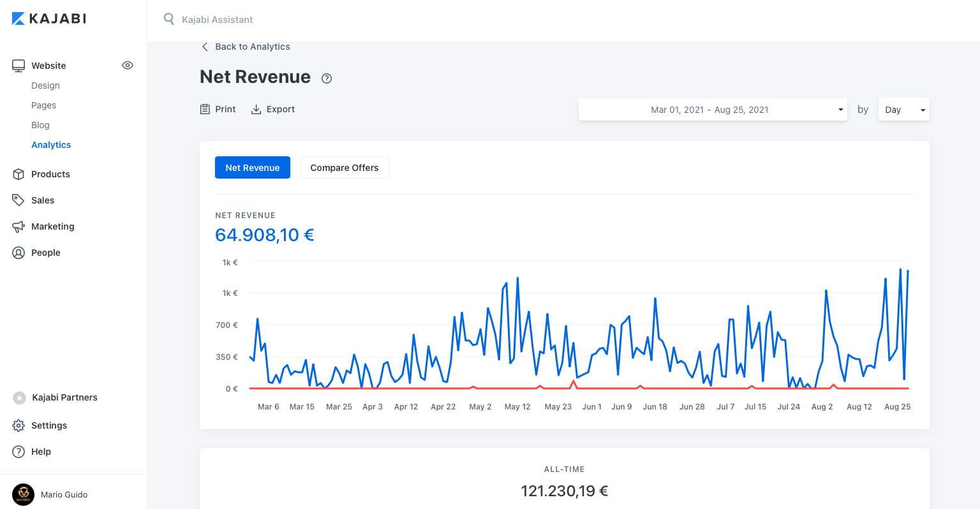Switch to Compare Offers tab

(x=344, y=168)
